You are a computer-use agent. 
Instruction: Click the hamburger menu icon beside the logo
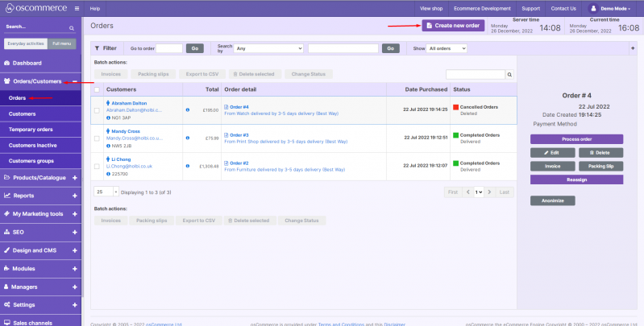coord(77,8)
